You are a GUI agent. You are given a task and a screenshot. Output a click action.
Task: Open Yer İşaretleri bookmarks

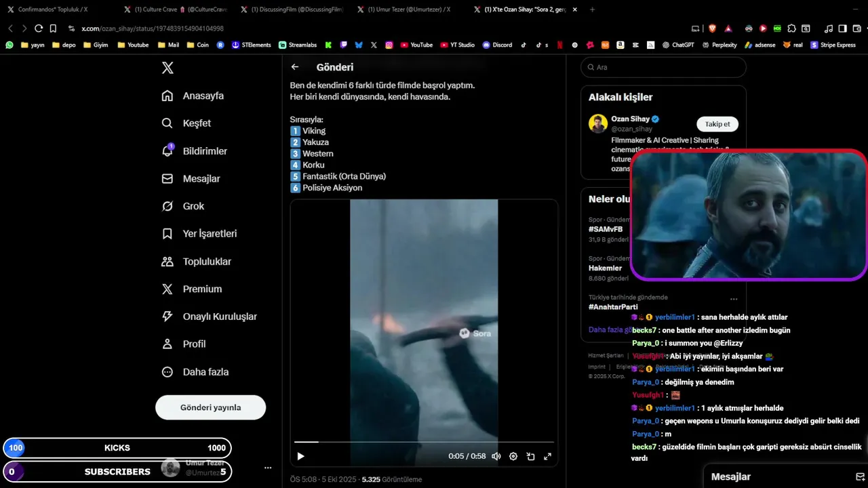click(199, 234)
